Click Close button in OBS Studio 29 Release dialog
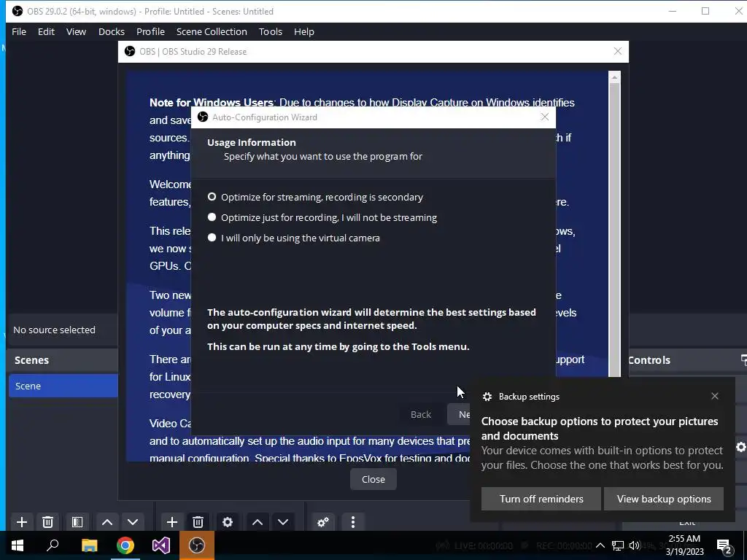The height and width of the screenshot is (560, 747). 373,480
